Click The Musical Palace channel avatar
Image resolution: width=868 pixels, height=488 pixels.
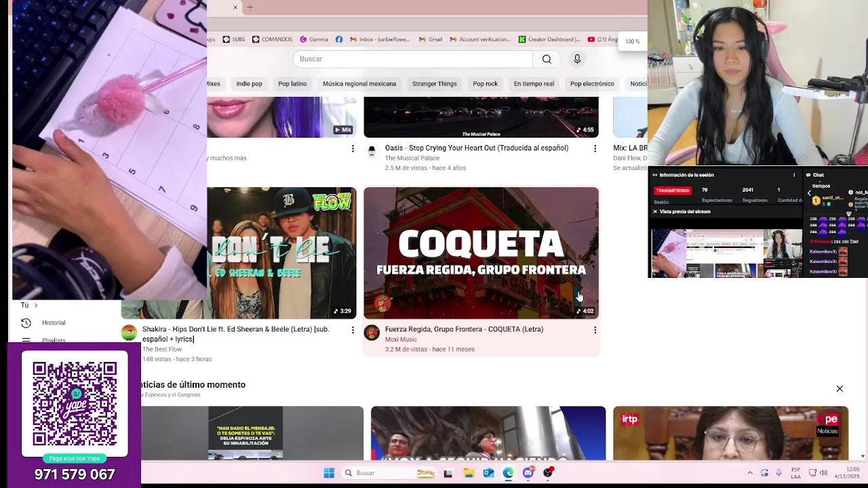pos(371,151)
